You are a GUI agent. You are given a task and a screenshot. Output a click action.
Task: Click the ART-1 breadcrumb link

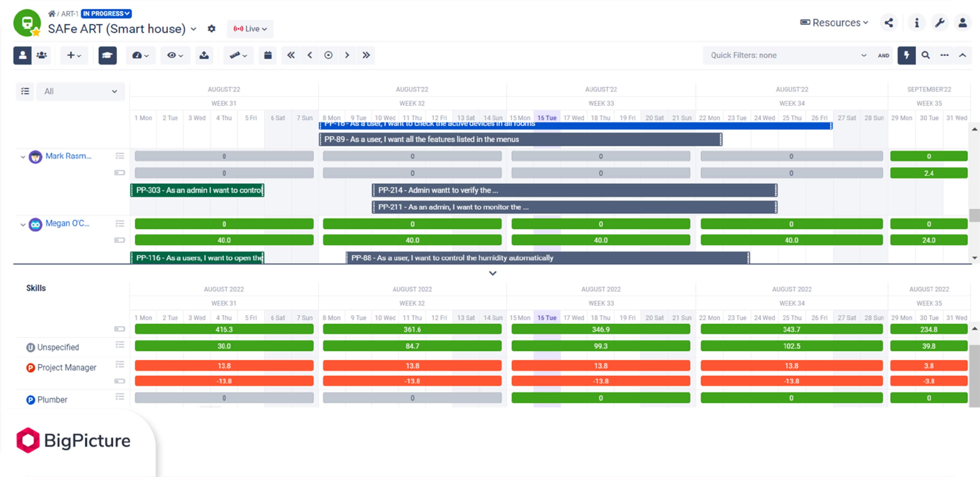pos(70,14)
